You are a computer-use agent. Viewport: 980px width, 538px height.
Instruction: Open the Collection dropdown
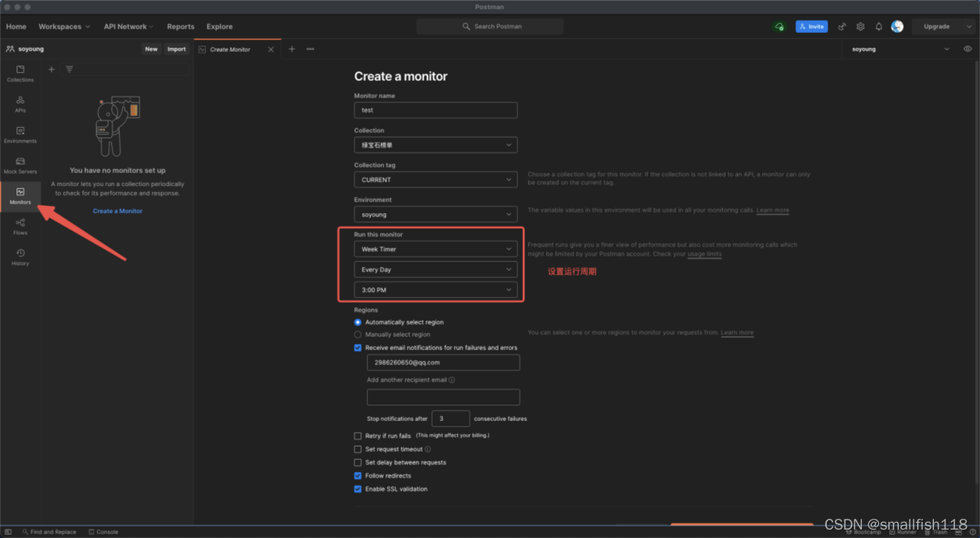click(x=436, y=145)
